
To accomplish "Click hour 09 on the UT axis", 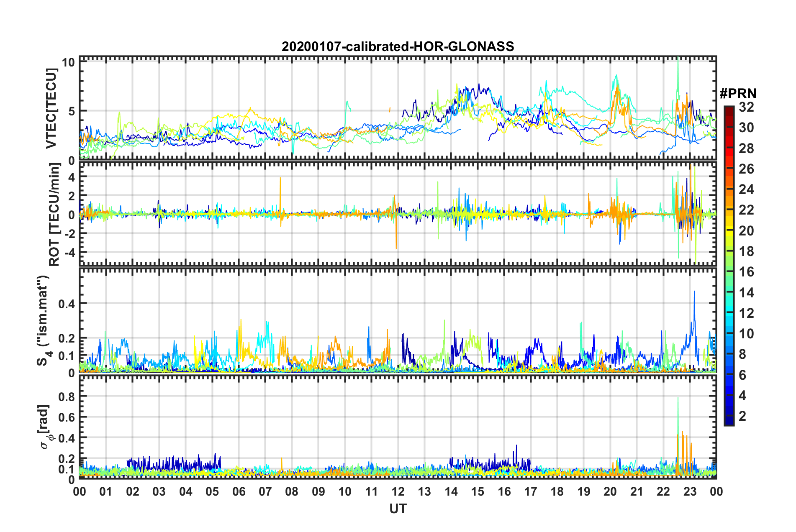I will pyautogui.click(x=318, y=491).
